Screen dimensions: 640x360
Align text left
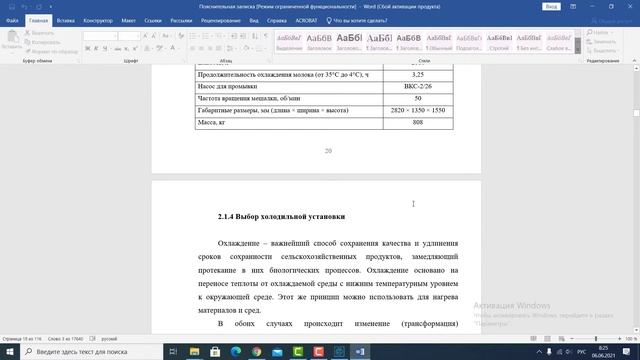[x=192, y=49]
